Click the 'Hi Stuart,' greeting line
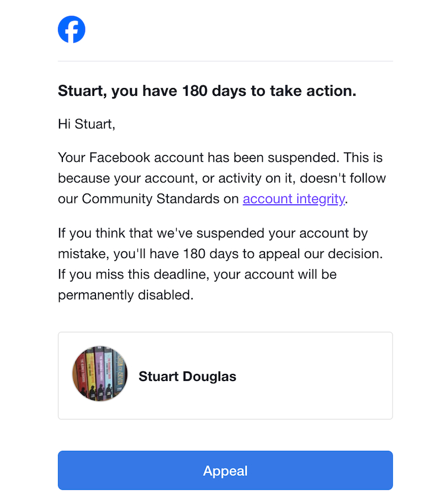Screen dimensions: 425x504 pyautogui.click(x=86, y=124)
